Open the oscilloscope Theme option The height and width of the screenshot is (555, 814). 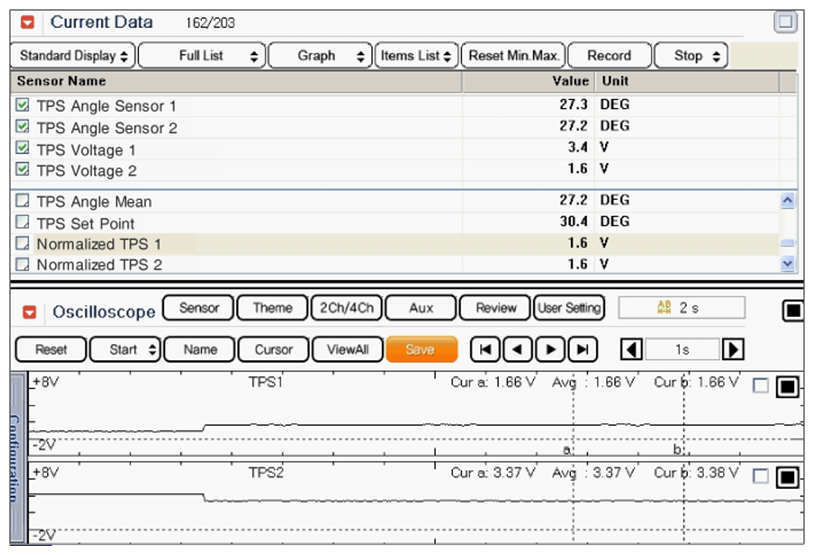pyautogui.click(x=272, y=308)
